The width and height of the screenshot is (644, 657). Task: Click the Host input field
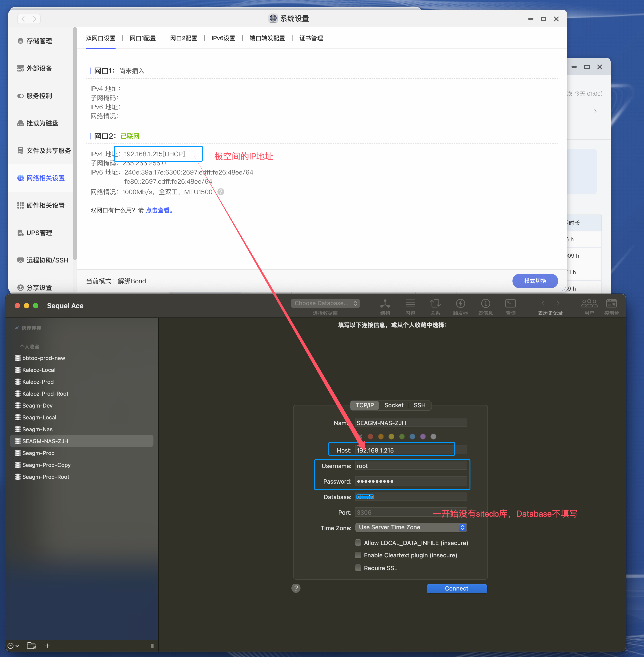pyautogui.click(x=411, y=450)
